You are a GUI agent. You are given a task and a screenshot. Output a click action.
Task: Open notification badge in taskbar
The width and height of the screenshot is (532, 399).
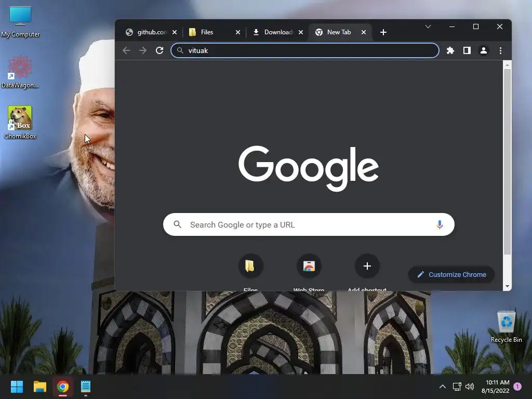[x=517, y=387]
